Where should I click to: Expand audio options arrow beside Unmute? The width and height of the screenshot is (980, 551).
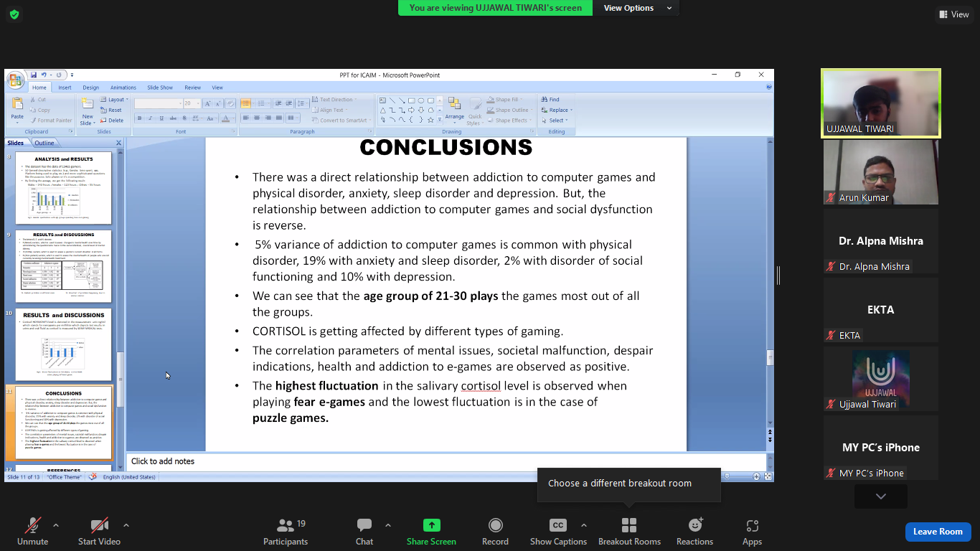pyautogui.click(x=56, y=525)
